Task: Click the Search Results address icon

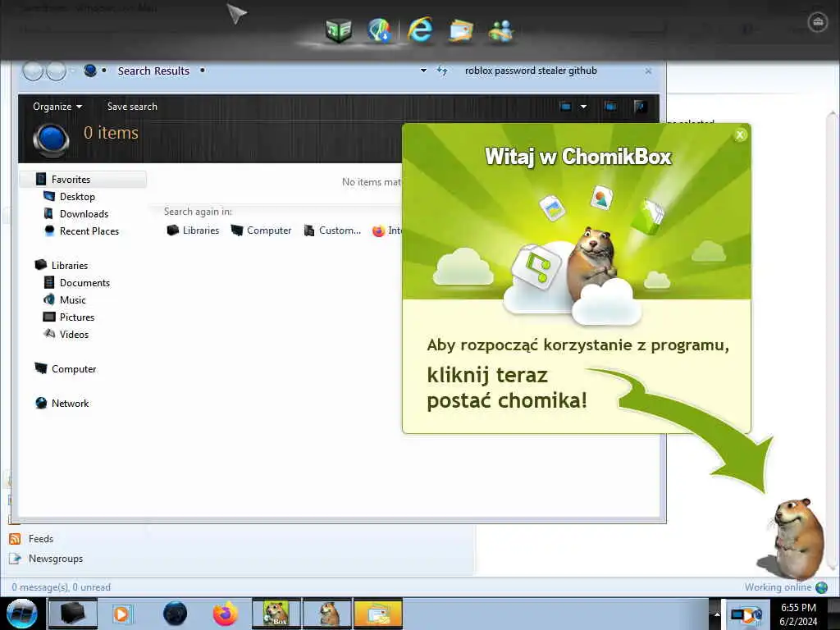Action: pos(90,71)
